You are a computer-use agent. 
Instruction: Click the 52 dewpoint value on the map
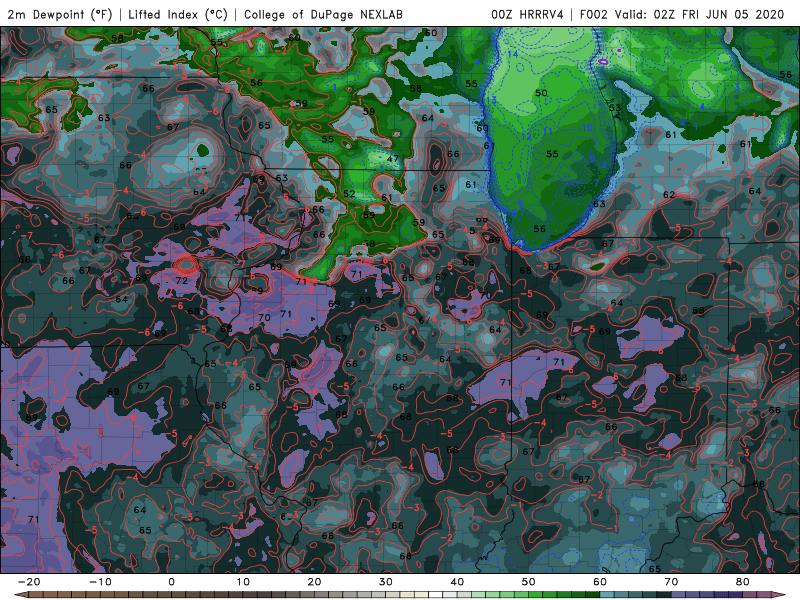click(x=349, y=194)
